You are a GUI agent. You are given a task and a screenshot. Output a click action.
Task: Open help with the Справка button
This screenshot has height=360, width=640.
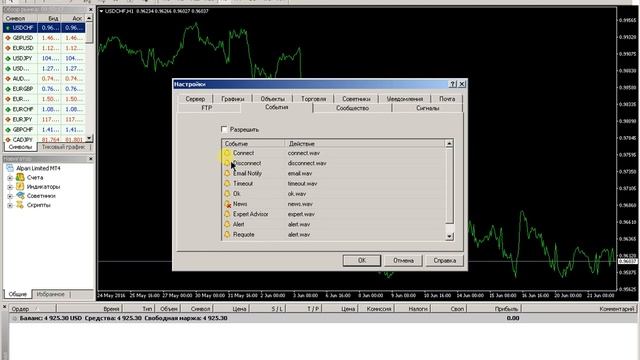(444, 260)
